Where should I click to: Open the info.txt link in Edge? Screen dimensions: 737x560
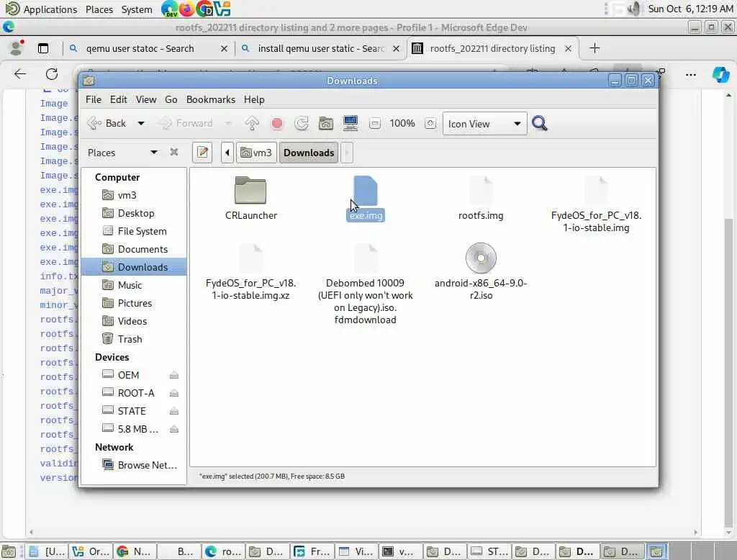pyautogui.click(x=58, y=276)
